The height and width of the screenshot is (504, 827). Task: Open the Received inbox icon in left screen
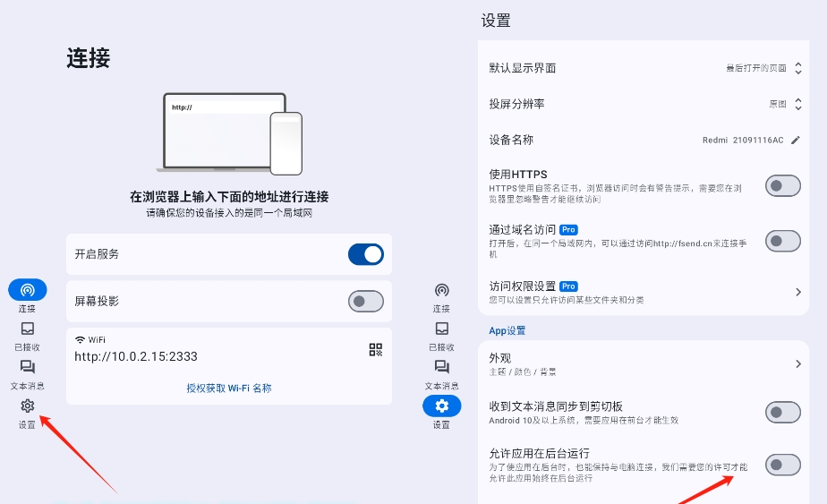coord(28,329)
